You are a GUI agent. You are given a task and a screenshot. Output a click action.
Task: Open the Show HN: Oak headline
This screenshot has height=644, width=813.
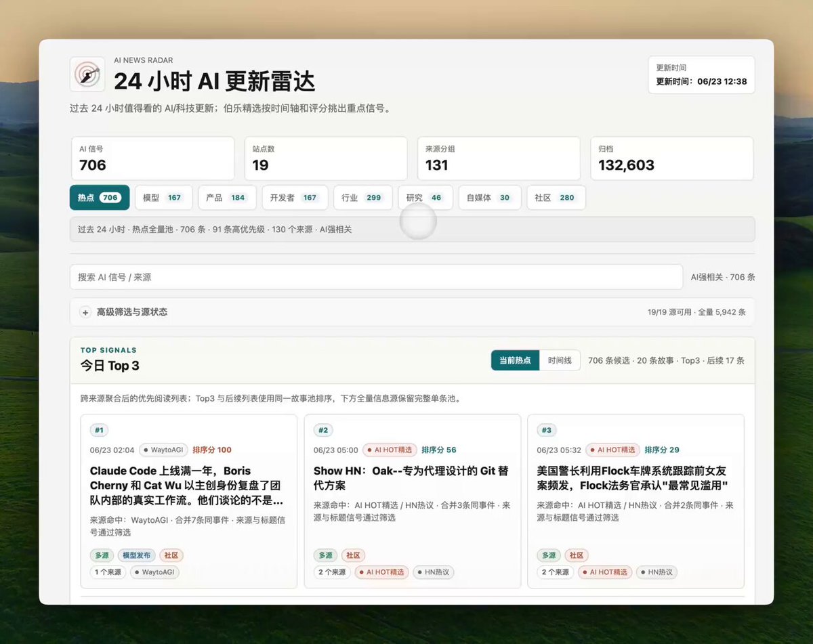coord(411,478)
